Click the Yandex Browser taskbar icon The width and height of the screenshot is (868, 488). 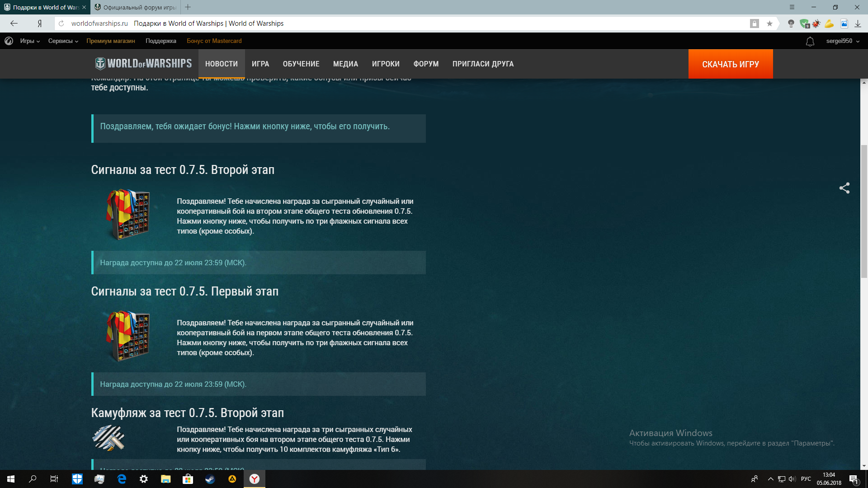coord(255,479)
